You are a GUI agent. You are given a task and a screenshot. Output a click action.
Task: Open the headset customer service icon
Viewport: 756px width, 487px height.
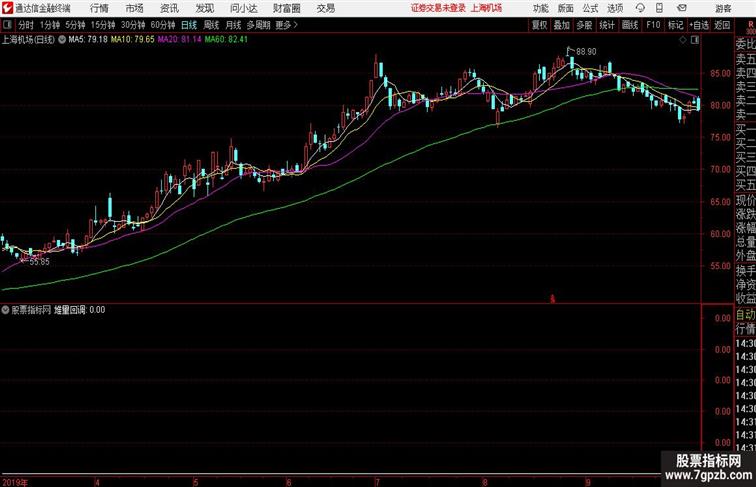640,8
